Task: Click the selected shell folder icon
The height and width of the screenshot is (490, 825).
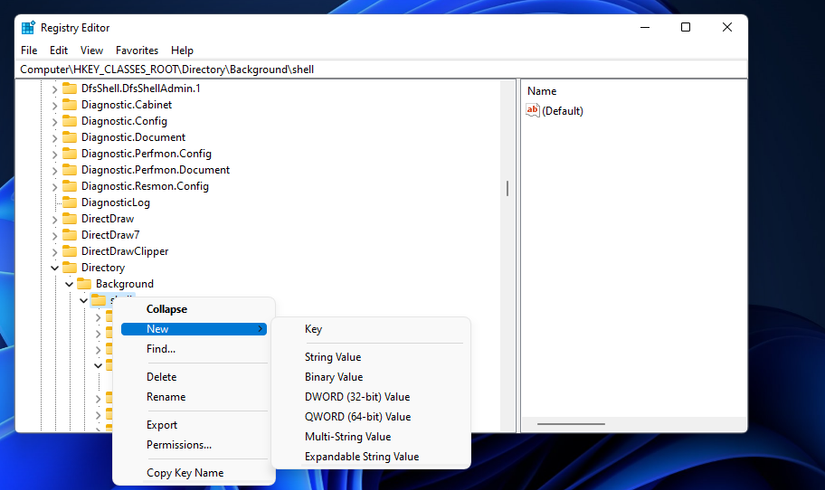Action: [x=98, y=300]
